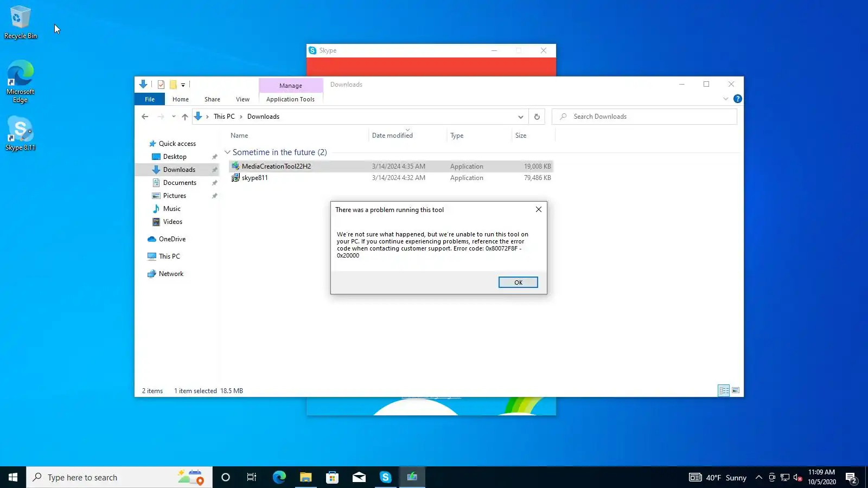Open Explorer help question mark
868x488 pixels.
coord(738,99)
